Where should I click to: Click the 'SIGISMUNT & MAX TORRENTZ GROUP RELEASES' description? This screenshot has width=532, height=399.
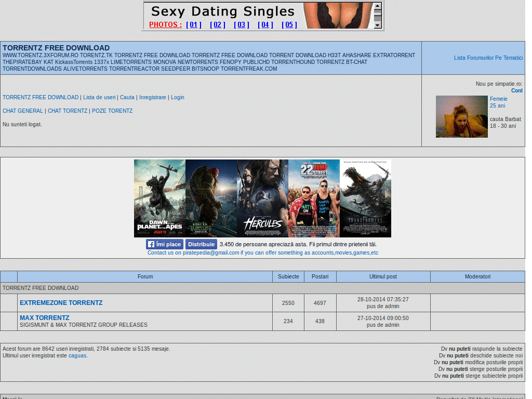coord(84,325)
